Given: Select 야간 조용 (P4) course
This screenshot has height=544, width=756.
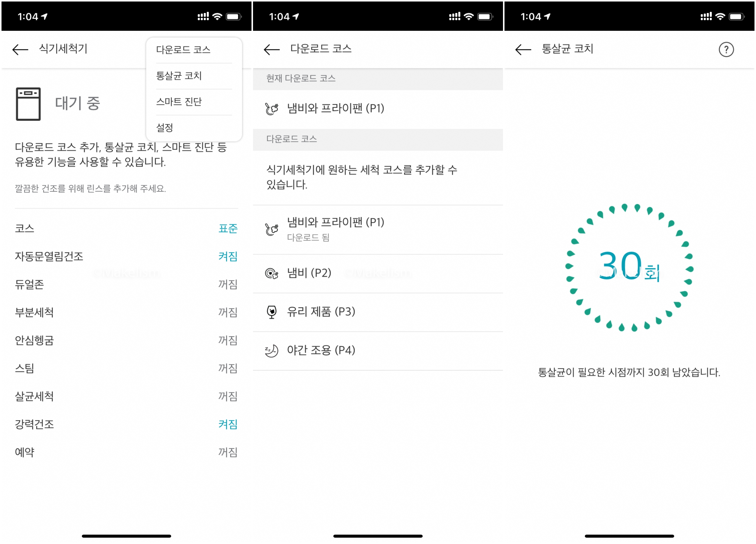Looking at the screenshot, I should point(321,350).
